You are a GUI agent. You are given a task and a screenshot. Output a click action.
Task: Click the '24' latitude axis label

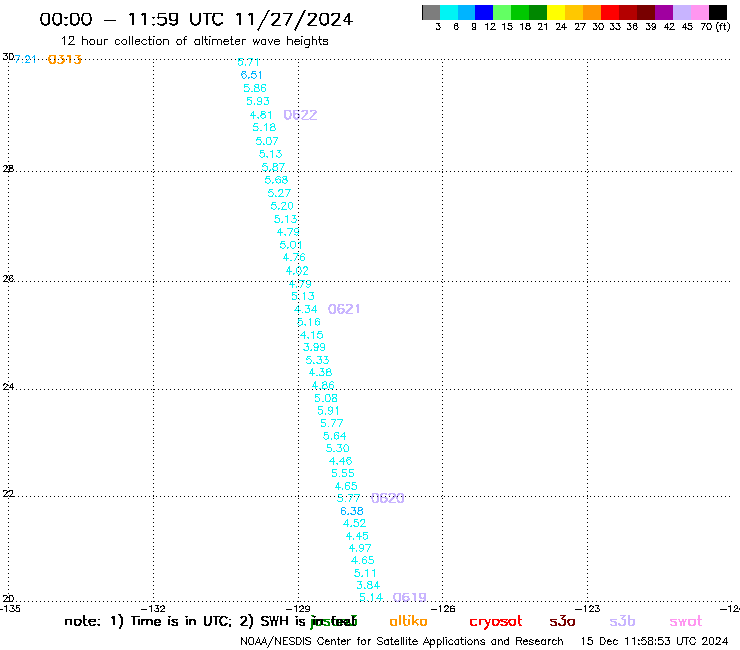8,387
